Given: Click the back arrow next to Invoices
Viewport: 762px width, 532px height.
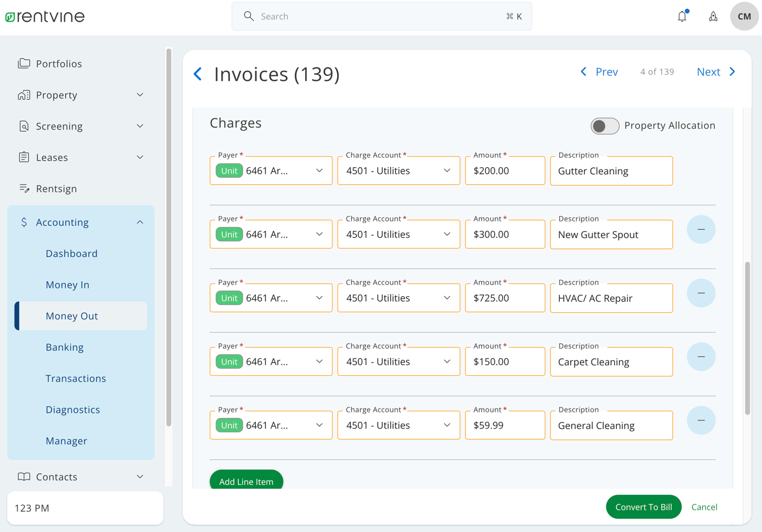Looking at the screenshot, I should (x=198, y=74).
